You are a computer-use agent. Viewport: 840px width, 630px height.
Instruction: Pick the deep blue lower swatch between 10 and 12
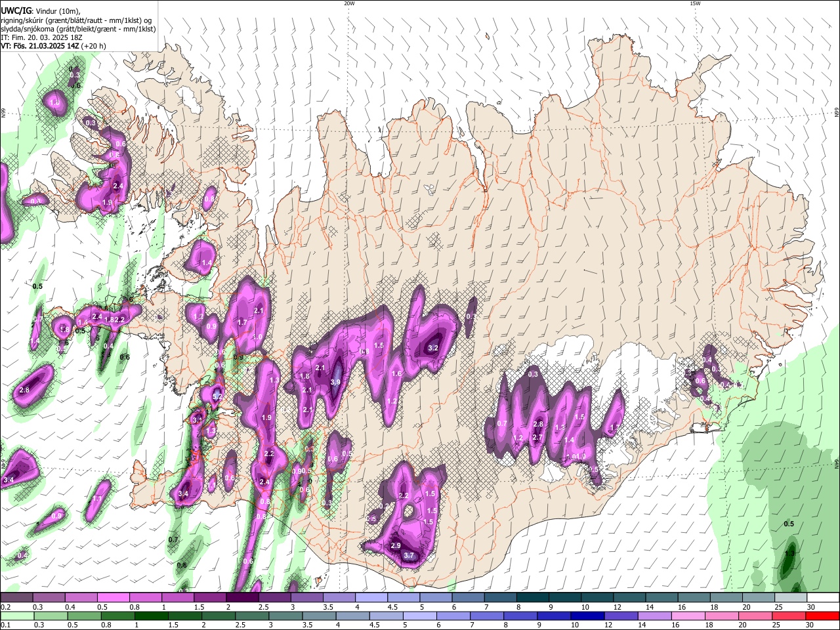tap(586, 616)
